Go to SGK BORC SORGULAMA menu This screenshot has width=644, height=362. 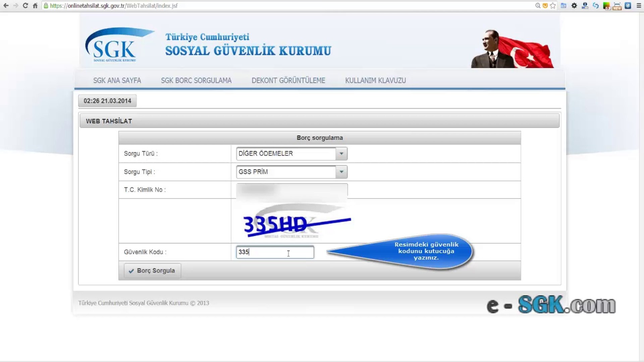196,80
